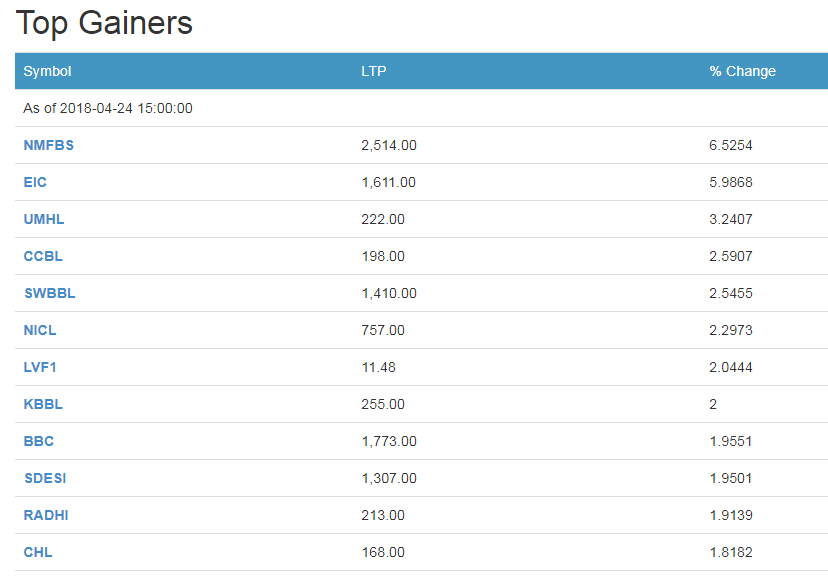Click the NICL symbol link
Screen dimensions: 828x581
pyautogui.click(x=40, y=330)
